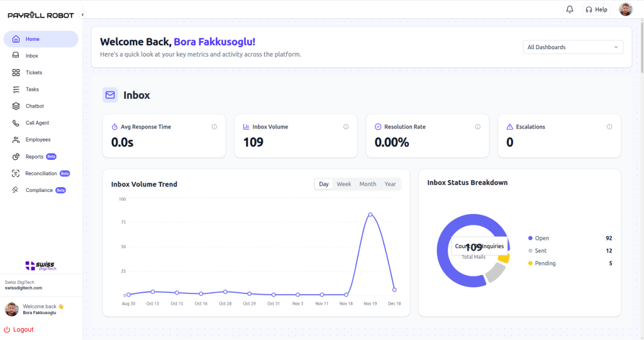This screenshot has width=644, height=340.
Task: Open user profile avatar menu
Action: point(625,9)
